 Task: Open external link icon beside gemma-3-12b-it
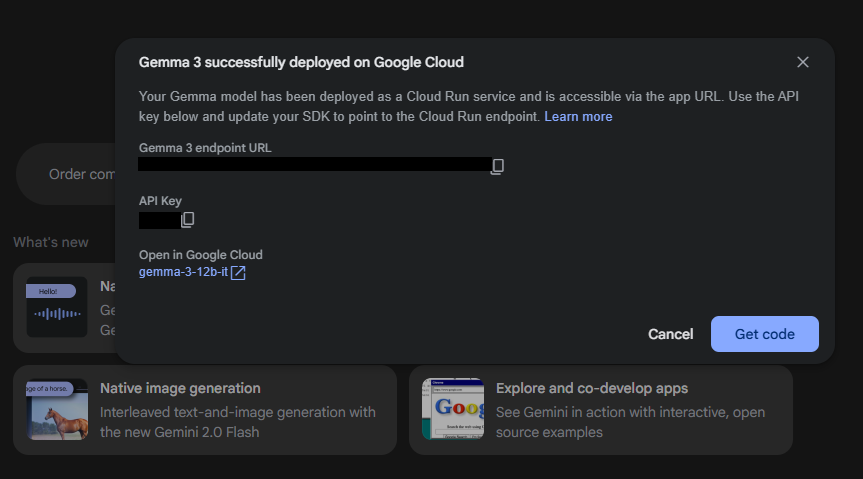pos(238,273)
